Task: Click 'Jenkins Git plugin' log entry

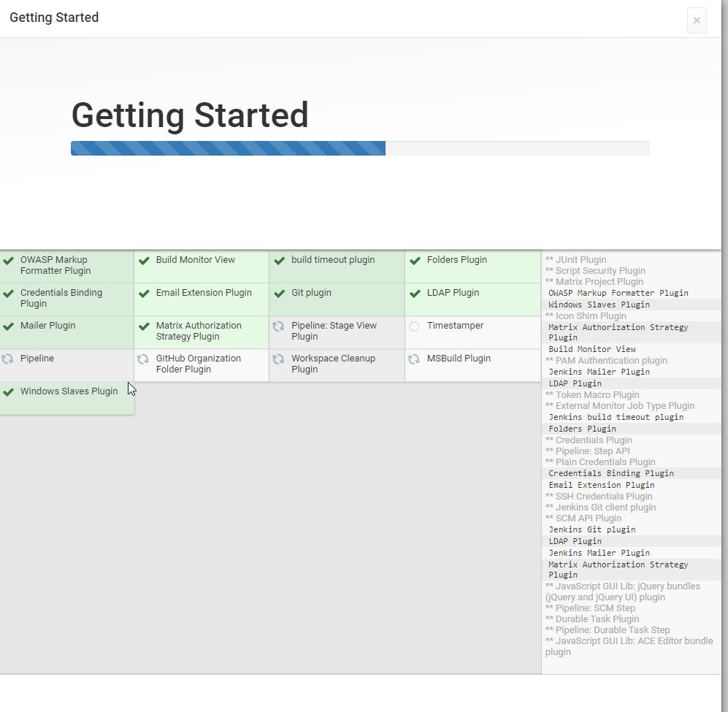Action: point(591,529)
